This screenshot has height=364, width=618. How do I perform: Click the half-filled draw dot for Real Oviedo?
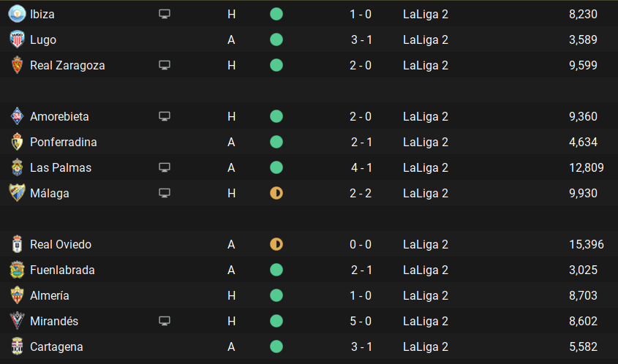pos(276,244)
